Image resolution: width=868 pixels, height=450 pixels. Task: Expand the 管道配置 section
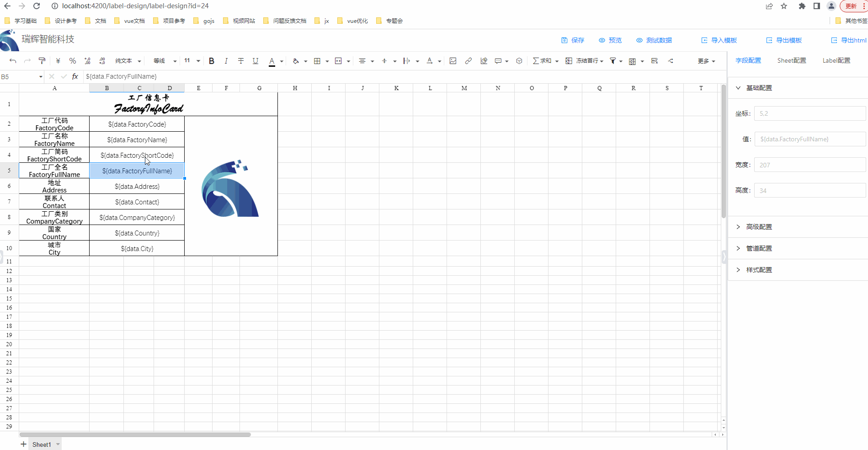[798, 248]
